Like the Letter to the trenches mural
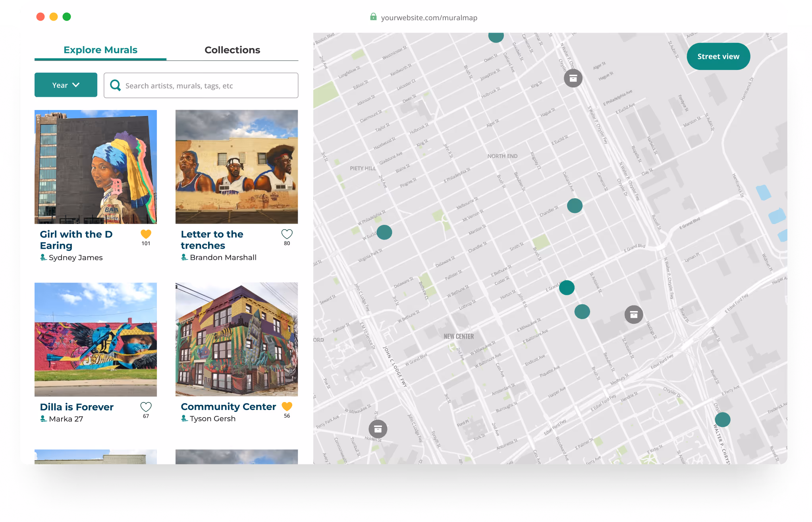The height and width of the screenshot is (522, 812). coord(287,234)
